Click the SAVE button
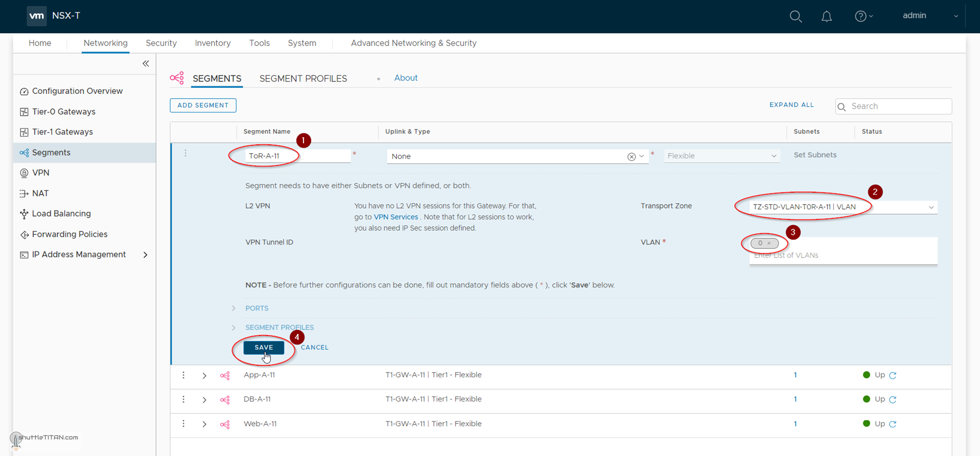This screenshot has width=980, height=456. coord(264,347)
